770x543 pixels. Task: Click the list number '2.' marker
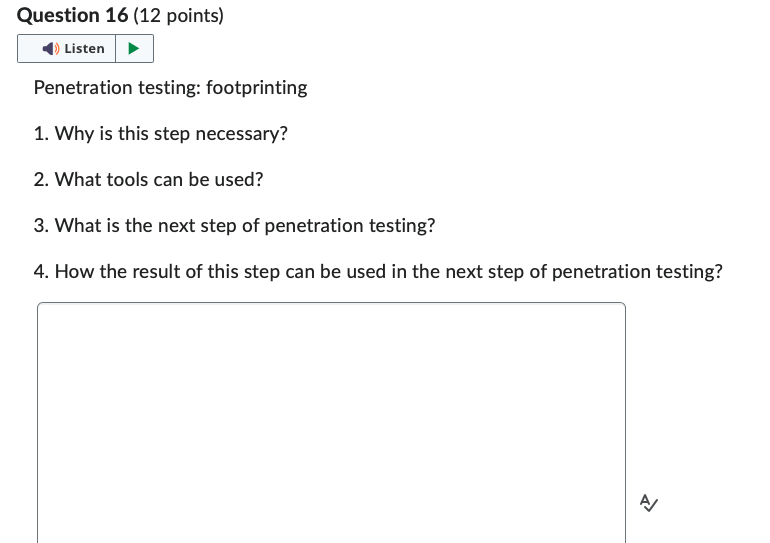[41, 180]
